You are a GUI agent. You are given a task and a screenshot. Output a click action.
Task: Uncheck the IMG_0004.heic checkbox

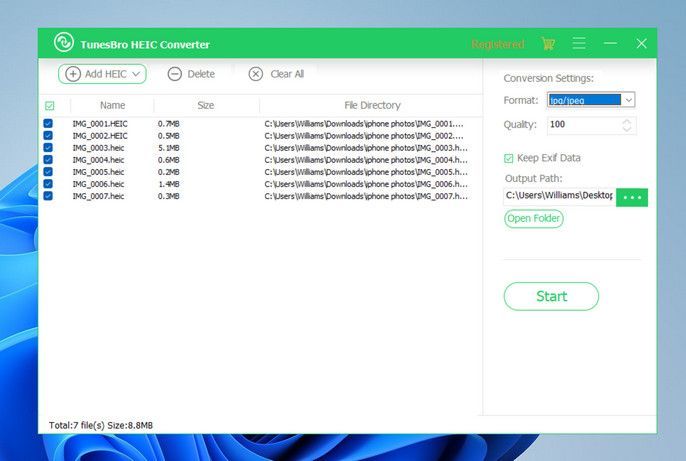click(48, 160)
